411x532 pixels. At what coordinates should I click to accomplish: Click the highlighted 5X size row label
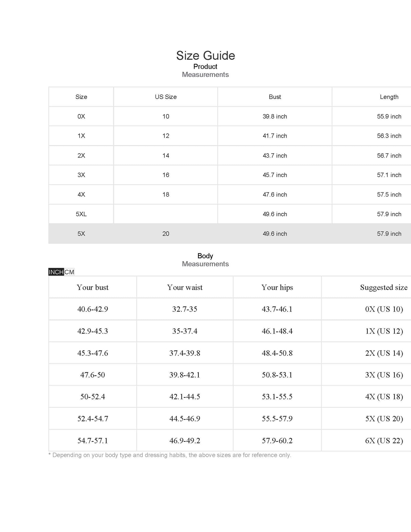(81, 234)
